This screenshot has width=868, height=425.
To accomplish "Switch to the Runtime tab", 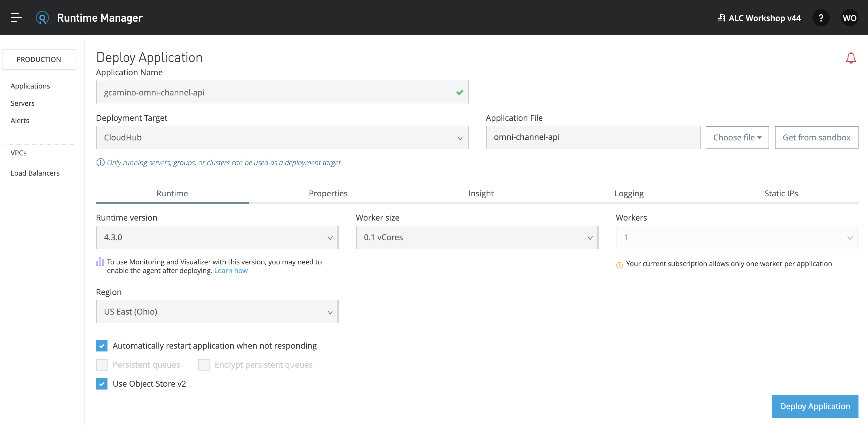I will [172, 193].
